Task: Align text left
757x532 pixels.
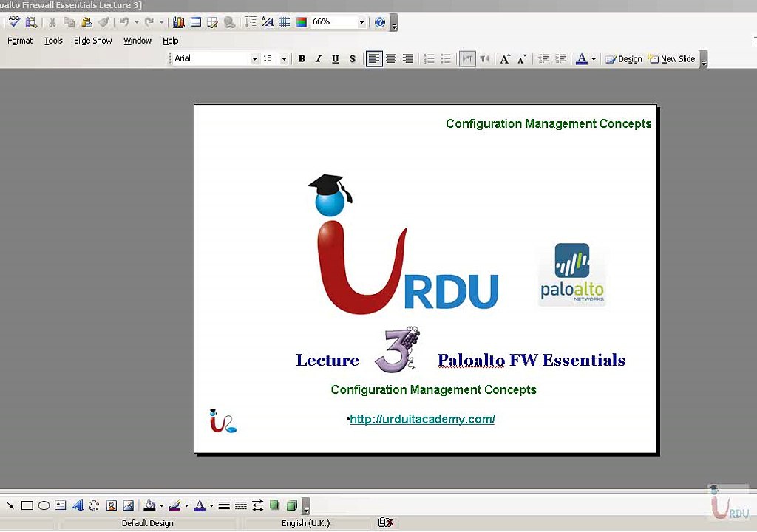Action: (374, 59)
